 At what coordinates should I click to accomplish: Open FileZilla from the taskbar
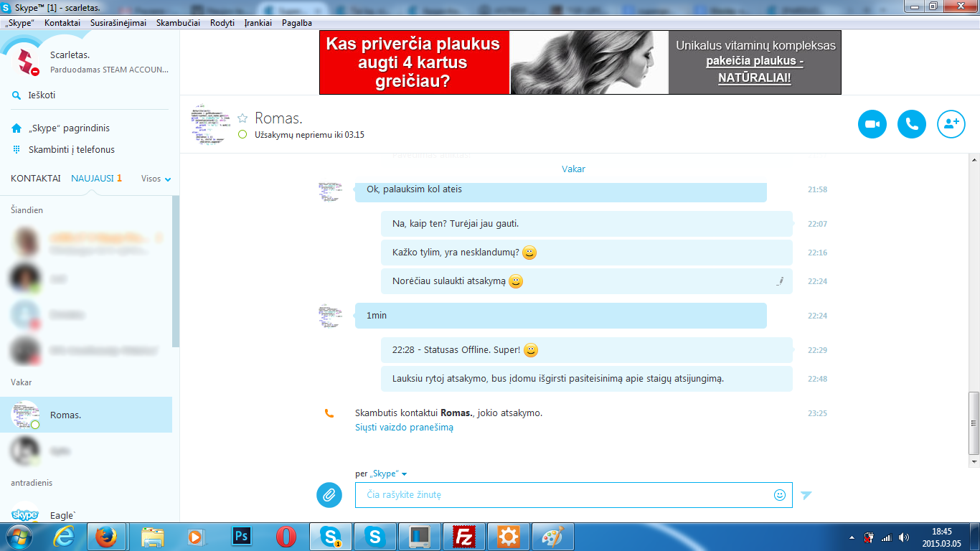click(464, 536)
